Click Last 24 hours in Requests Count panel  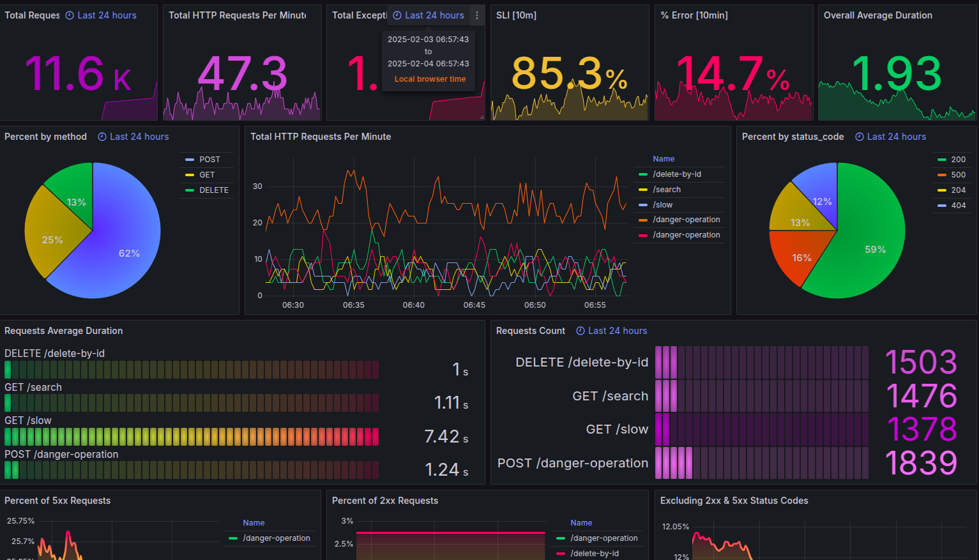[x=618, y=331]
